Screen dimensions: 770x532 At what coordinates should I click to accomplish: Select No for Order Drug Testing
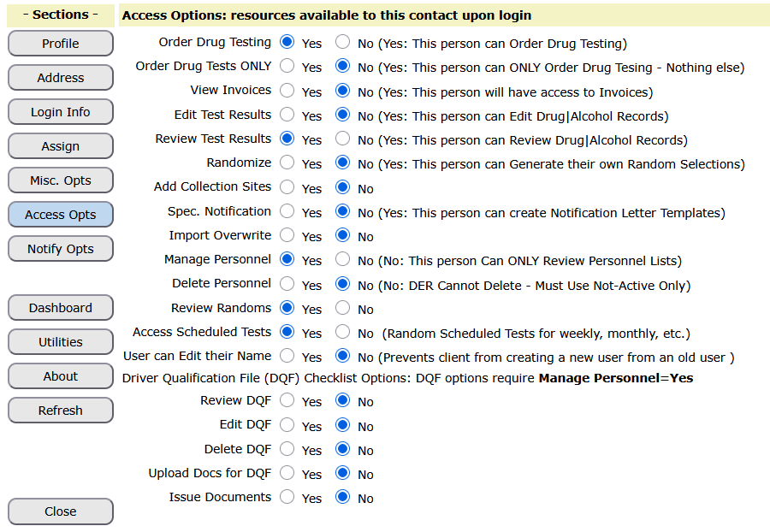click(x=343, y=42)
